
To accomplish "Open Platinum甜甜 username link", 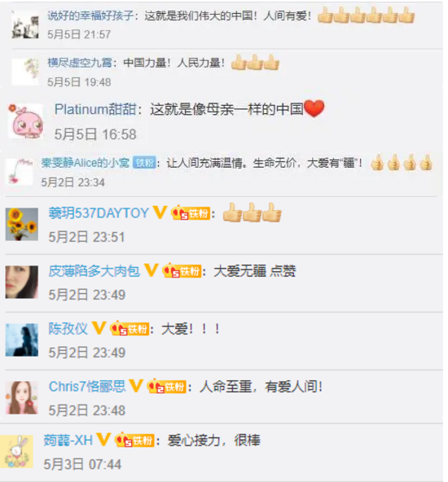I will [x=95, y=109].
